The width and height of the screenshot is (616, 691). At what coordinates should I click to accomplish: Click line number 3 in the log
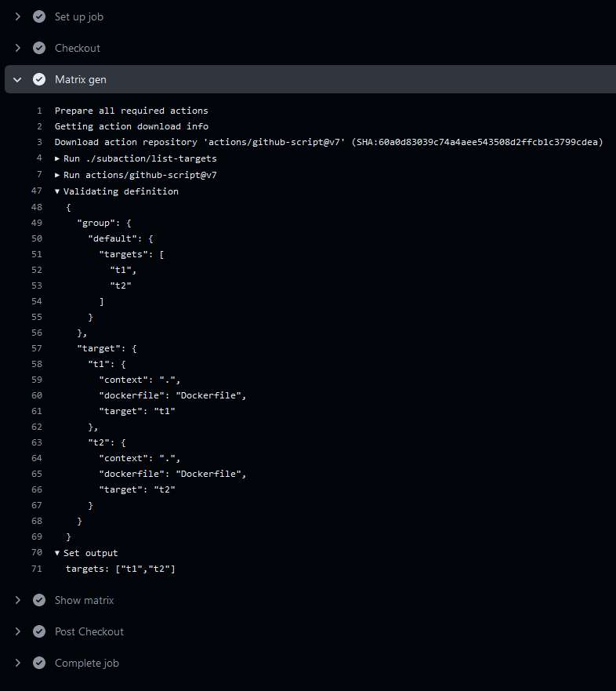coord(39,142)
